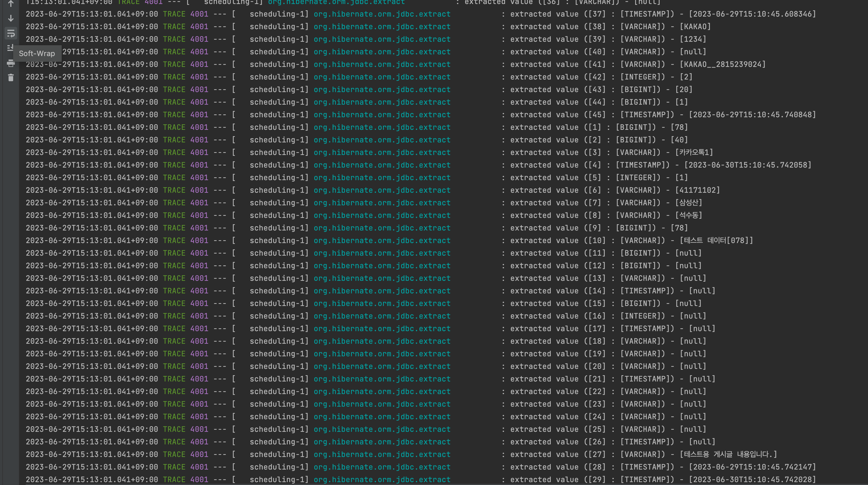Click the Down the Stack Trace arrow

(x=11, y=18)
